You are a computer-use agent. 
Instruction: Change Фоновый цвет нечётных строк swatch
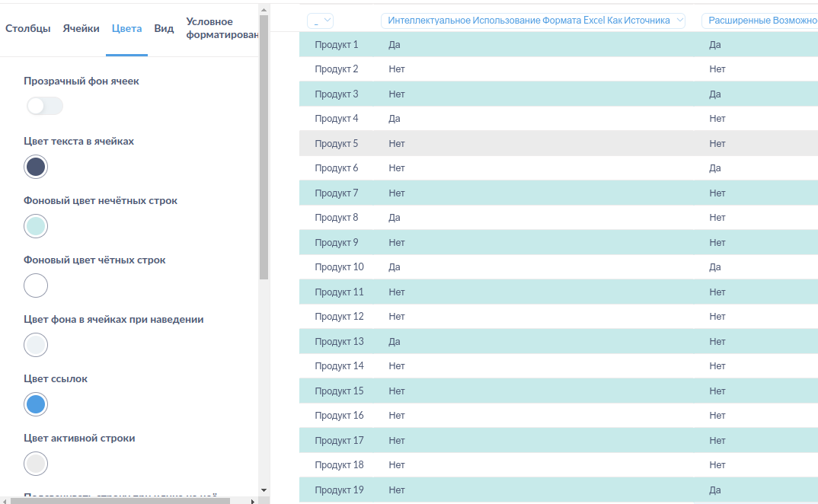click(36, 226)
